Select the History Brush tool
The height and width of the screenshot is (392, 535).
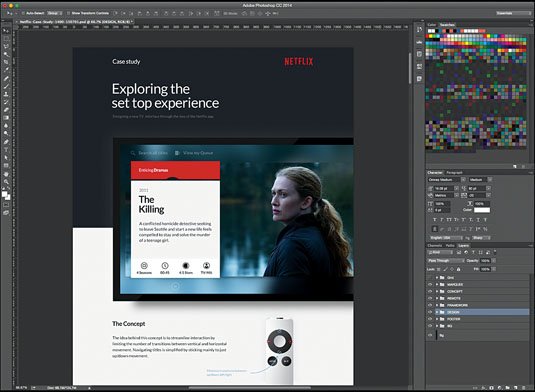point(6,102)
